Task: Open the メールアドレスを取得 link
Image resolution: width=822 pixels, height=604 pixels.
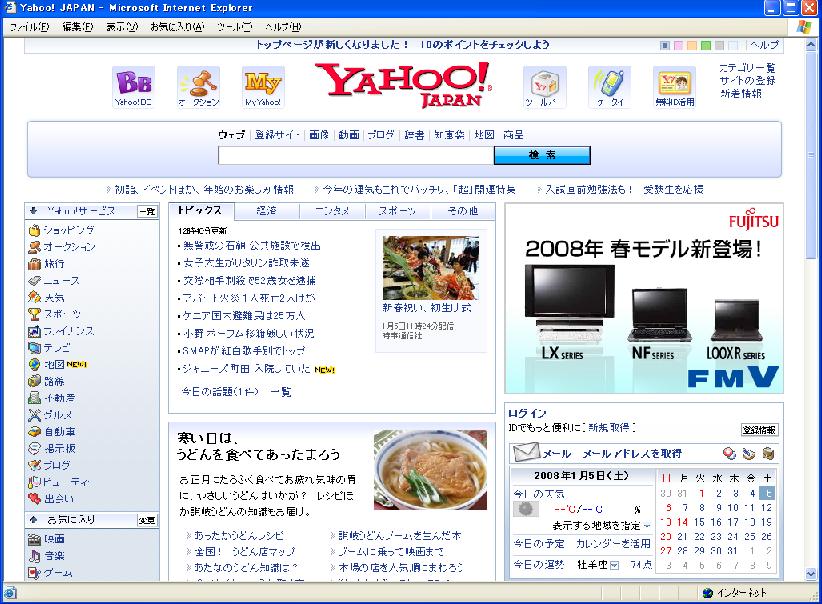Action: 632,454
